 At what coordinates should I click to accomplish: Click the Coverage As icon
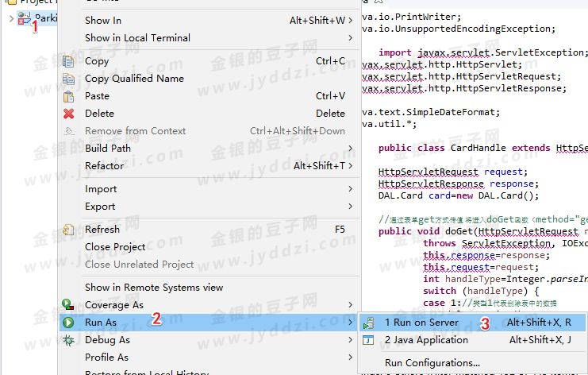click(68, 304)
